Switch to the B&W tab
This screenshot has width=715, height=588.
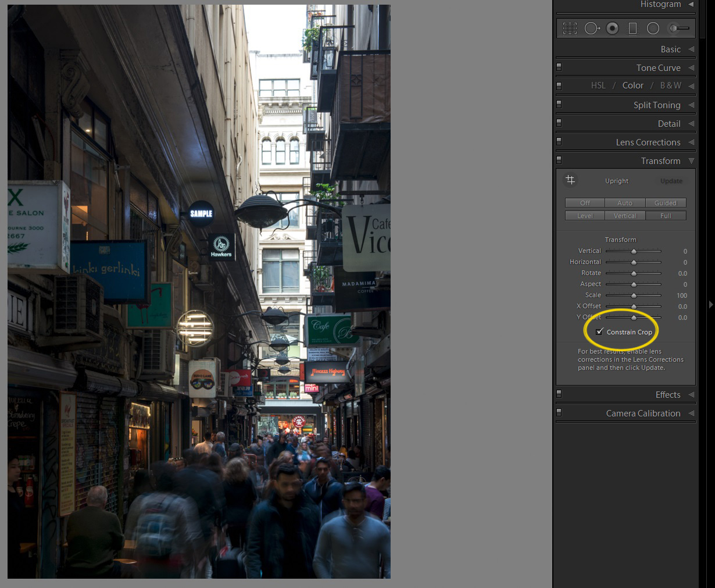[x=670, y=85]
